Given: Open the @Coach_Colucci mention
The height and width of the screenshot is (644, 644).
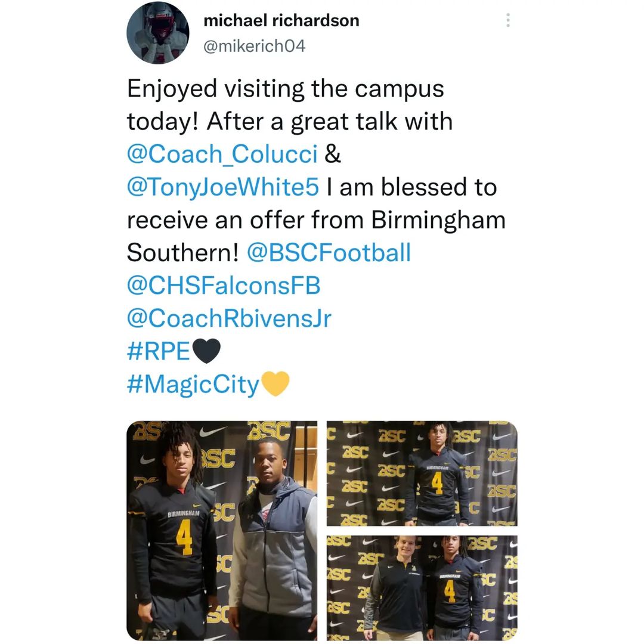Looking at the screenshot, I should point(222,154).
